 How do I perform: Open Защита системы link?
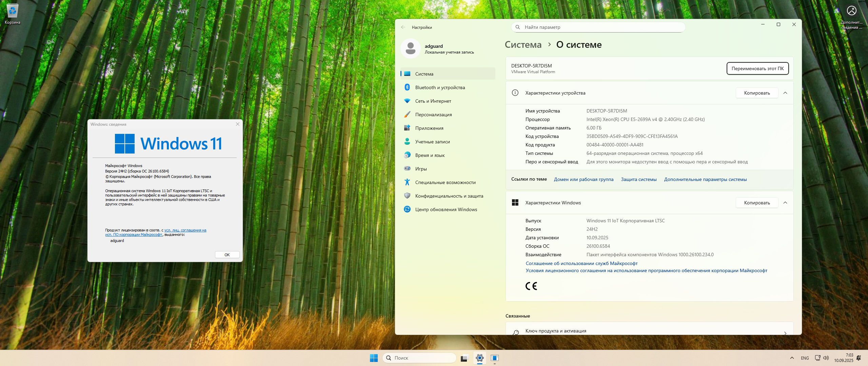[x=639, y=179]
